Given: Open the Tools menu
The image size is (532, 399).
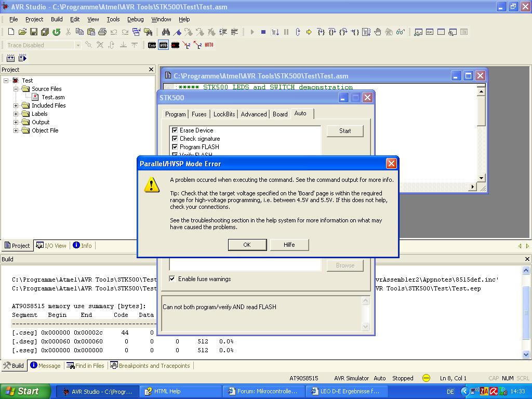Looking at the screenshot, I should [x=113, y=19].
